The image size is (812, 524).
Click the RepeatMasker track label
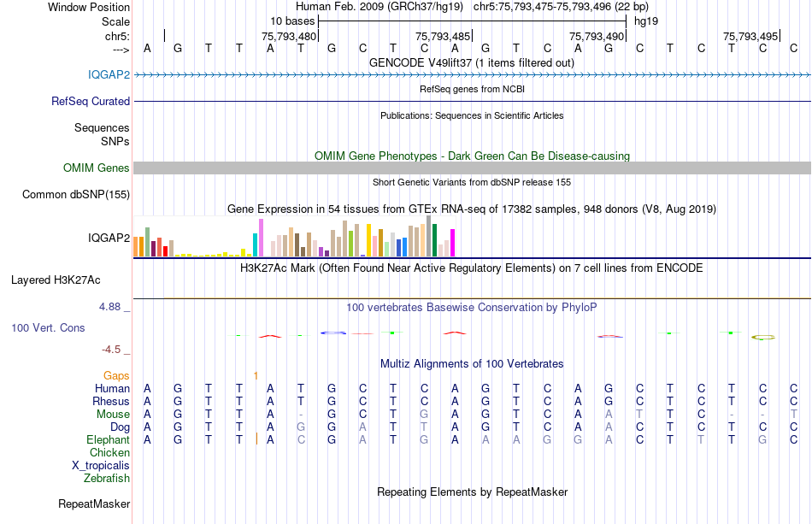tap(94, 503)
